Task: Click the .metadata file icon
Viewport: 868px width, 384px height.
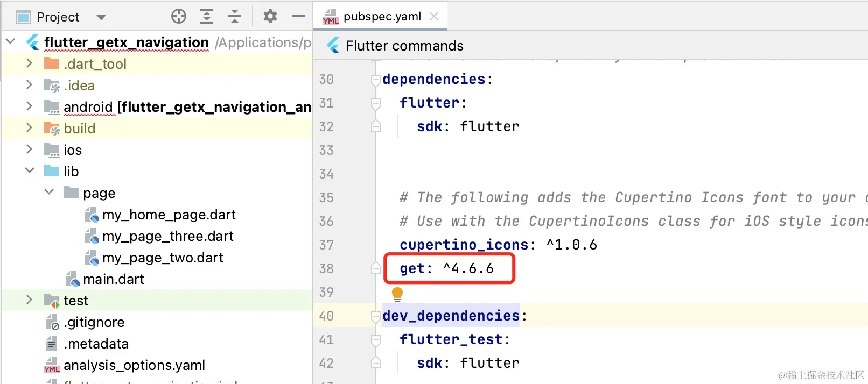Action: [x=52, y=343]
